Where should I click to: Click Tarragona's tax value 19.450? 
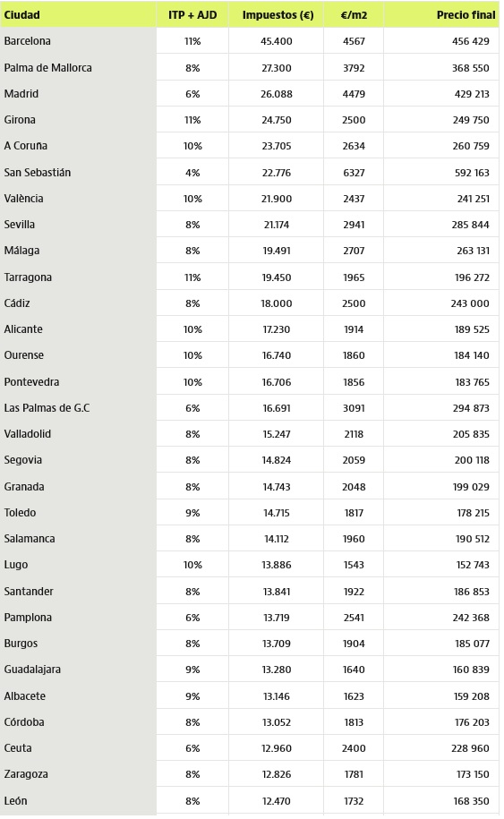[277, 277]
